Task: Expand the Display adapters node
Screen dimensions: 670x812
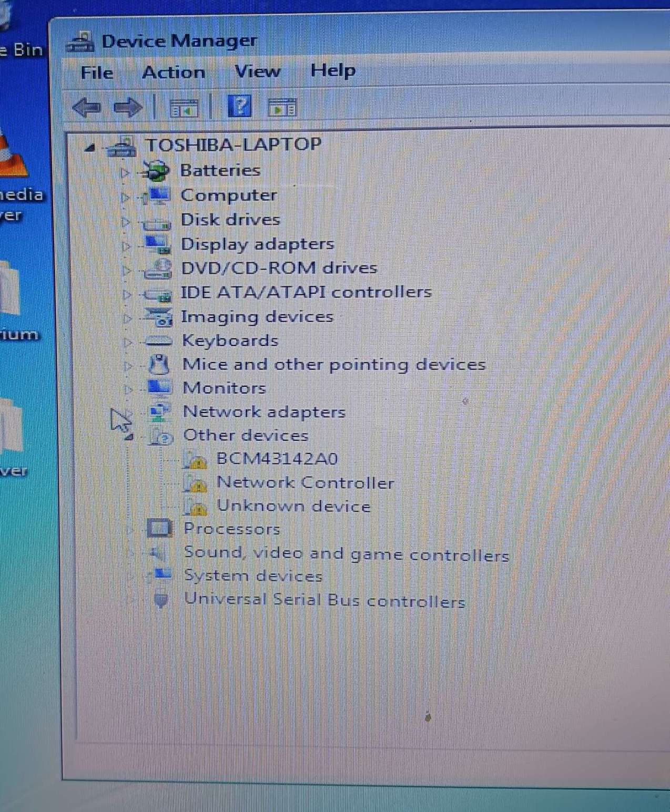Action: [x=125, y=245]
